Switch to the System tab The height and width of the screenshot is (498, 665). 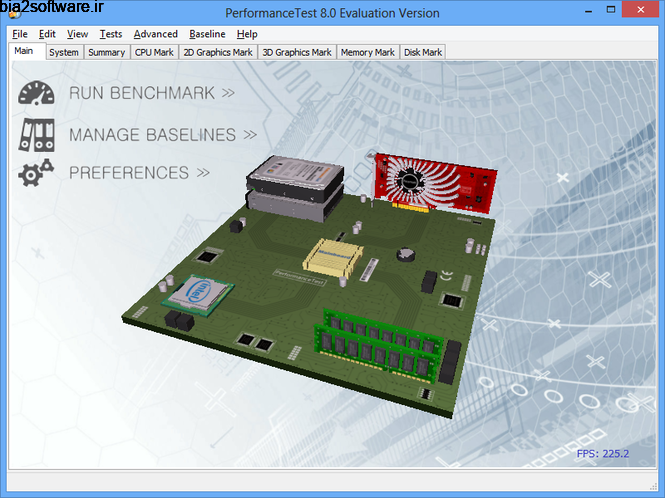[x=64, y=52]
